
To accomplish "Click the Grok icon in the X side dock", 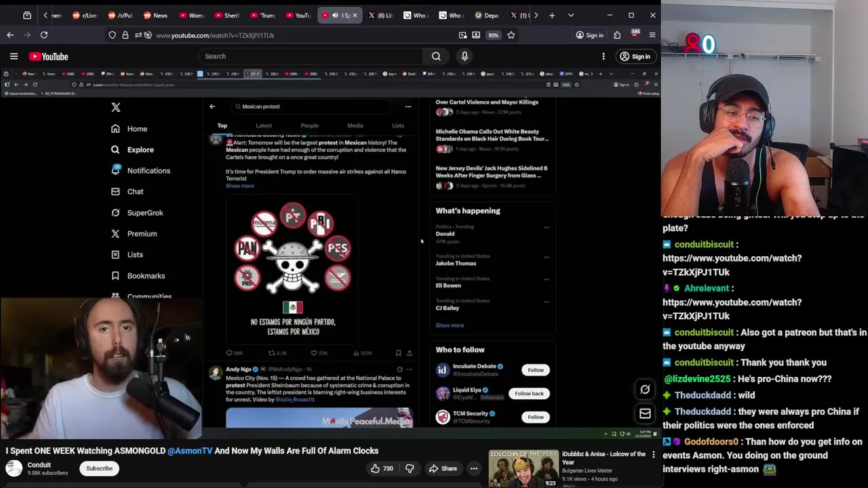I will (645, 389).
